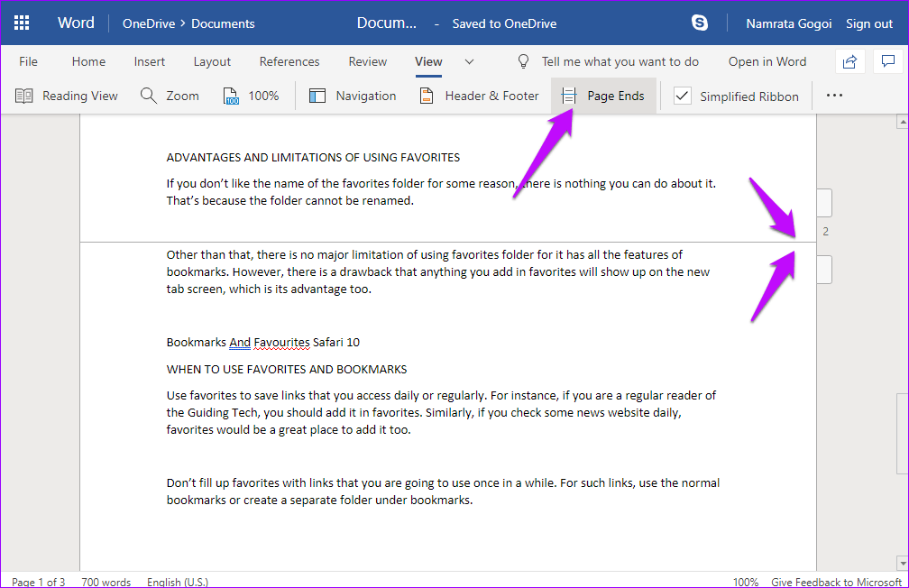Viewport: 909px width, 588px height.
Task: Click the Word app name link
Action: coord(76,23)
